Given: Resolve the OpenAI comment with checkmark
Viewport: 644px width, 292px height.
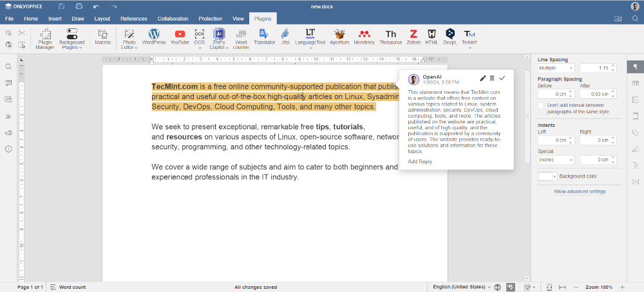Looking at the screenshot, I should (502, 78).
